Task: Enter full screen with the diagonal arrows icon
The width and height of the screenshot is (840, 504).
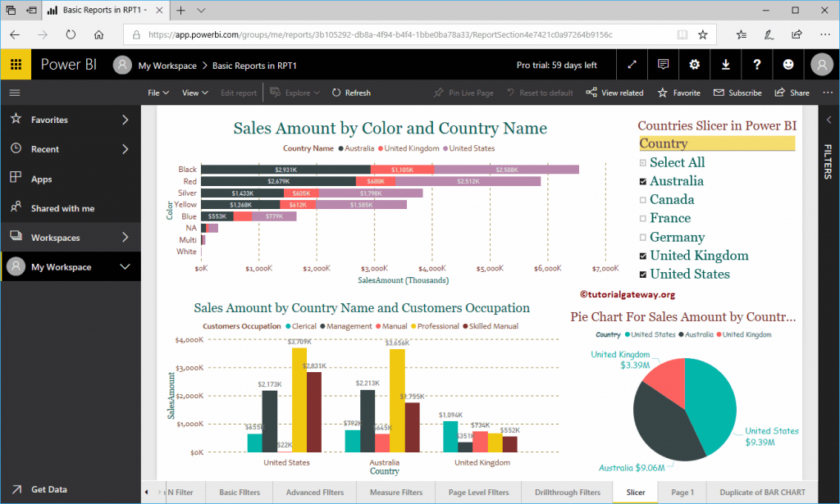Action: [x=631, y=65]
